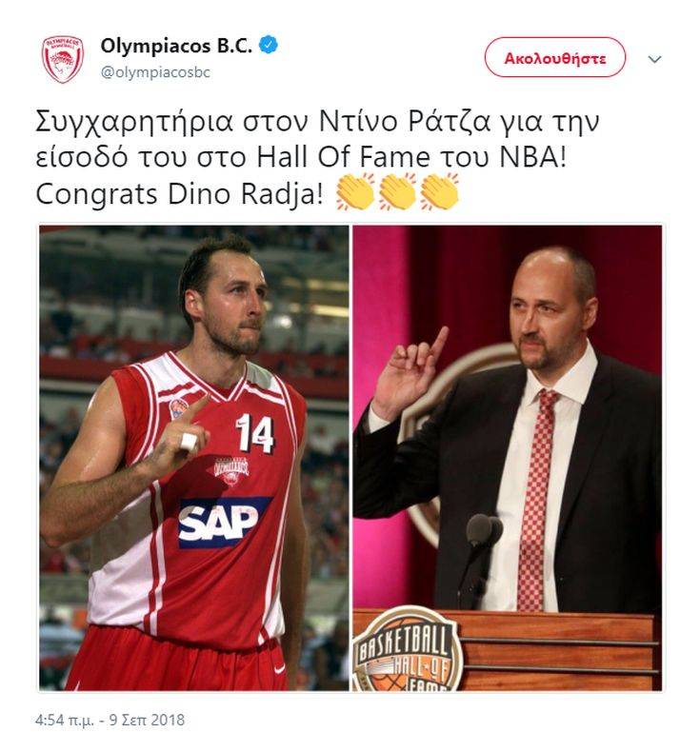Click the number 14 on the jersey
The width and height of the screenshot is (700, 732).
[x=255, y=434]
